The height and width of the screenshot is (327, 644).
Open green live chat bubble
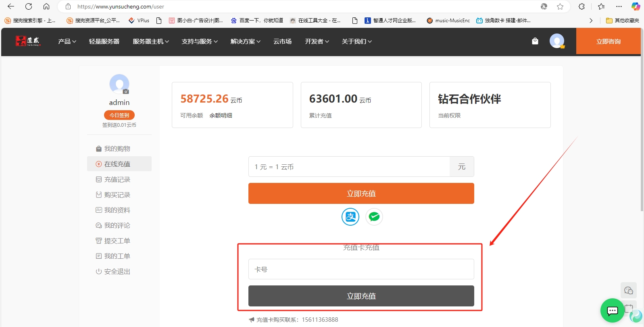coord(612,310)
